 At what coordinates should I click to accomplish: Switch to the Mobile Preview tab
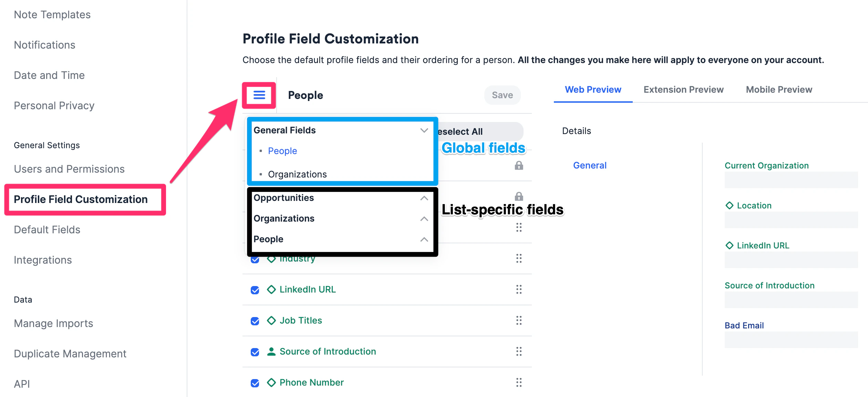tap(779, 90)
